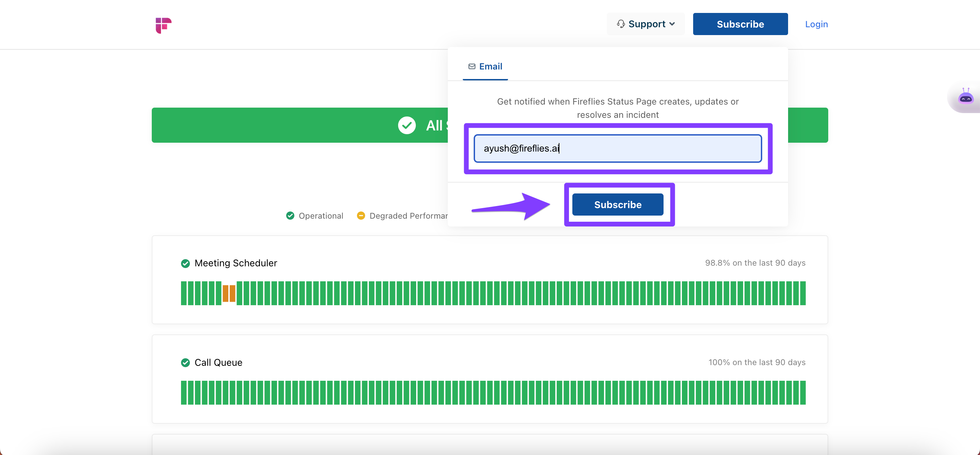Click the Degraded Performance yellow legend icon
980x455 pixels.
(361, 216)
